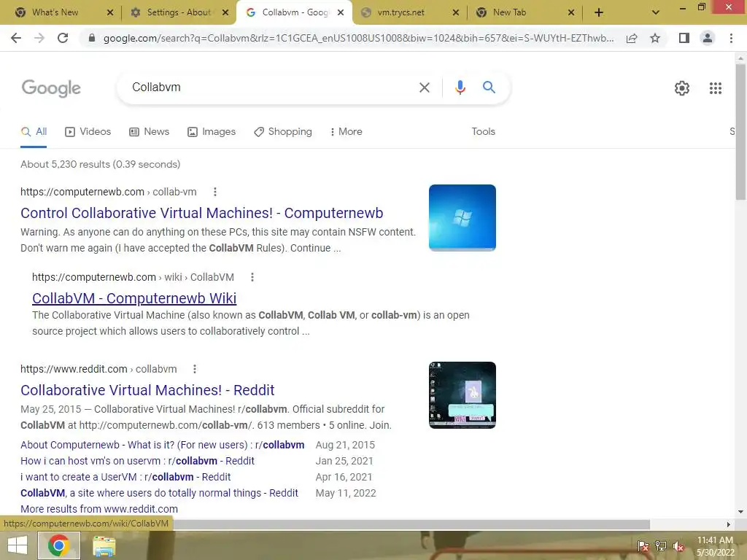
Task: Start voice search with microphone
Action: click(460, 87)
